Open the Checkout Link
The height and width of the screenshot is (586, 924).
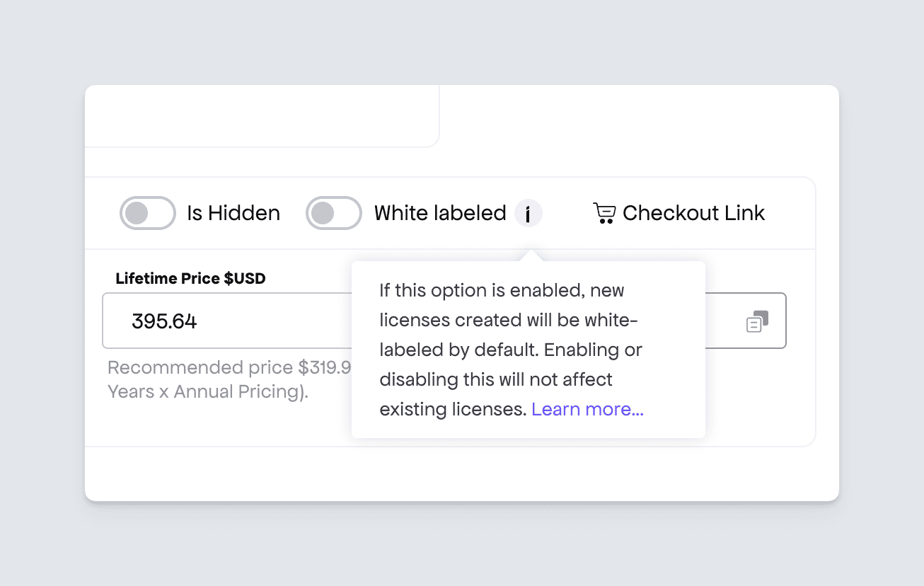click(x=679, y=213)
